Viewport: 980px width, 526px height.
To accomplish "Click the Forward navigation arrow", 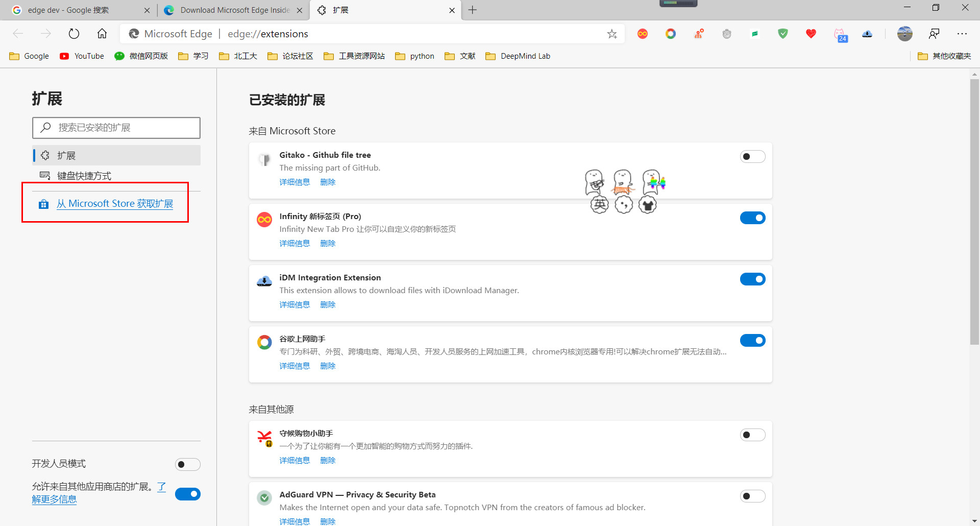I will 46,34.
